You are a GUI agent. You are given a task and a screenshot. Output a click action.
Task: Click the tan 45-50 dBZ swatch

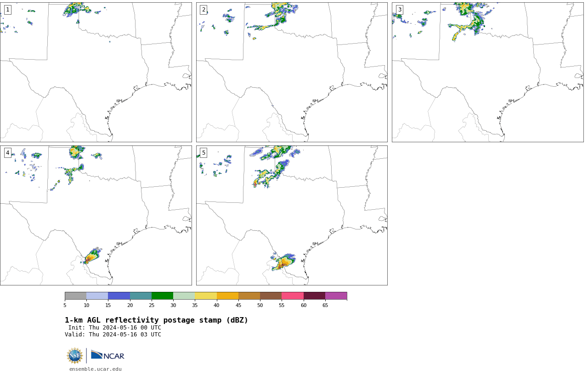pyautogui.click(x=249, y=296)
